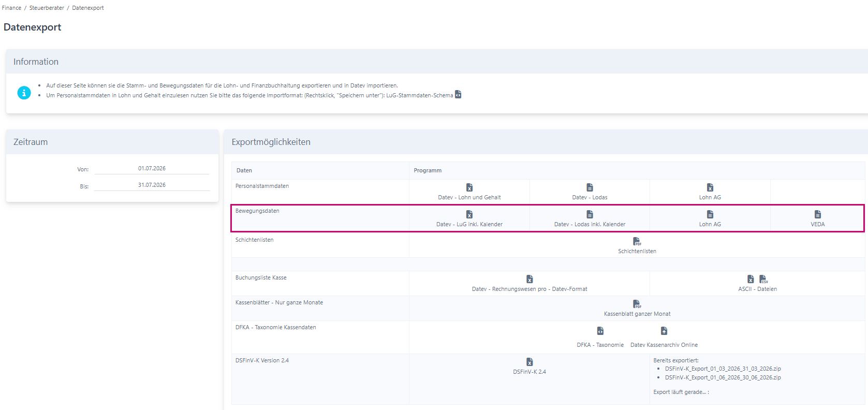Click the Buchungsliste Kasse row label

point(261,277)
